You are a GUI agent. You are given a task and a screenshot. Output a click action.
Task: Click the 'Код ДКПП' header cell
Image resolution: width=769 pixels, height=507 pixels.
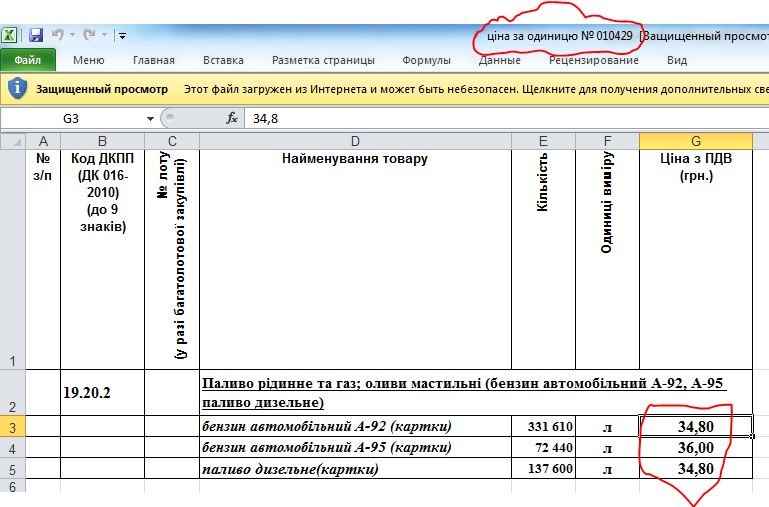103,259
